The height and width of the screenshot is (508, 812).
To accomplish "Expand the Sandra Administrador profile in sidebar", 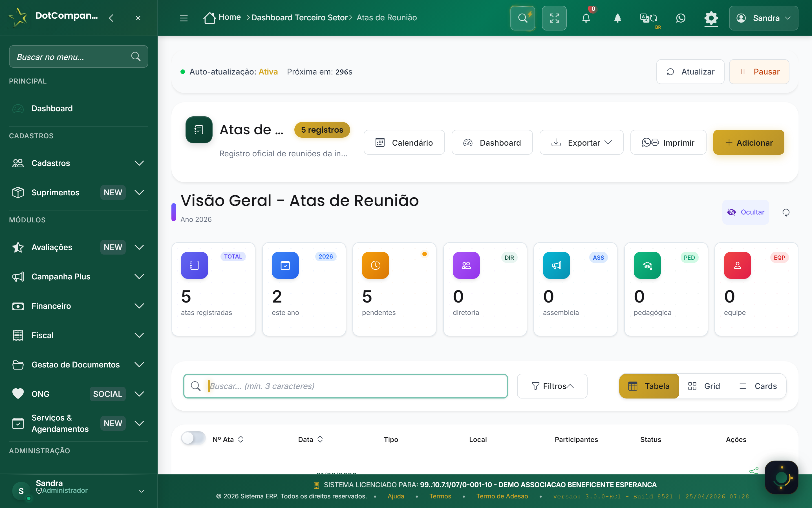I will (x=78, y=491).
